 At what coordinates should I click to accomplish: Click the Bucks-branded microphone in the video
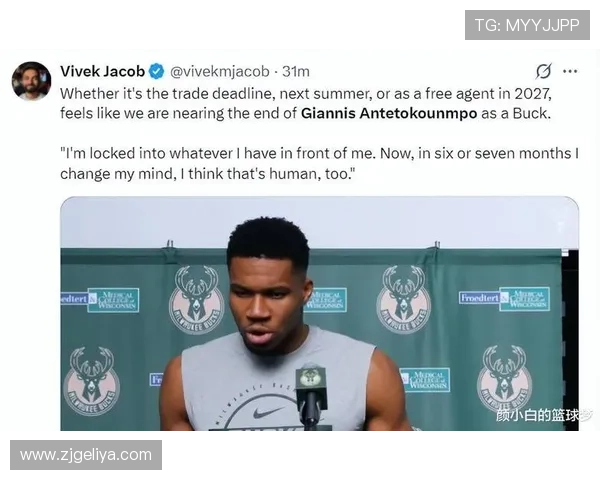pos(311,396)
